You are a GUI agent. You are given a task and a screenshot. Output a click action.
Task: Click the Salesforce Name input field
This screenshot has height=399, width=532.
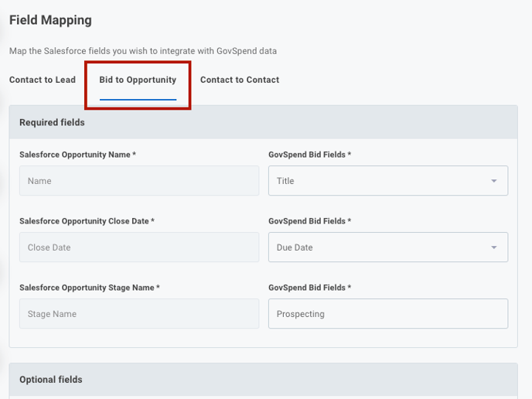139,180
